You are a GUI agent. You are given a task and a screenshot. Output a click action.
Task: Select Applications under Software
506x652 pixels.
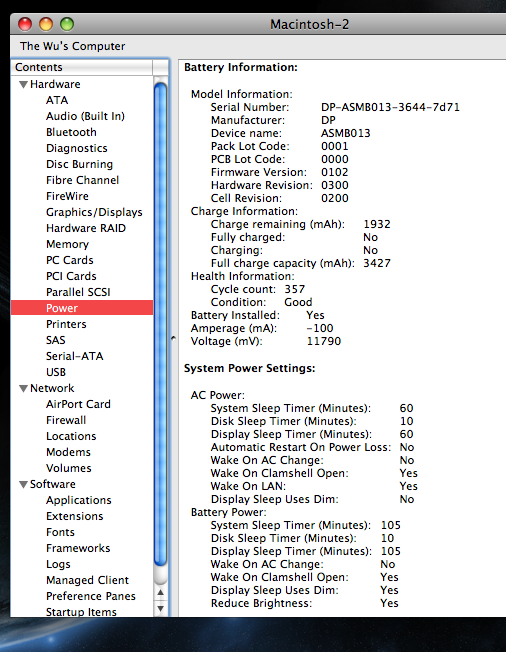pyautogui.click(x=79, y=500)
